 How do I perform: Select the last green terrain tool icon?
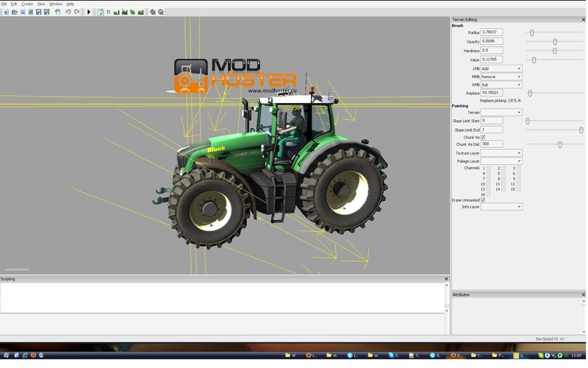[140, 13]
